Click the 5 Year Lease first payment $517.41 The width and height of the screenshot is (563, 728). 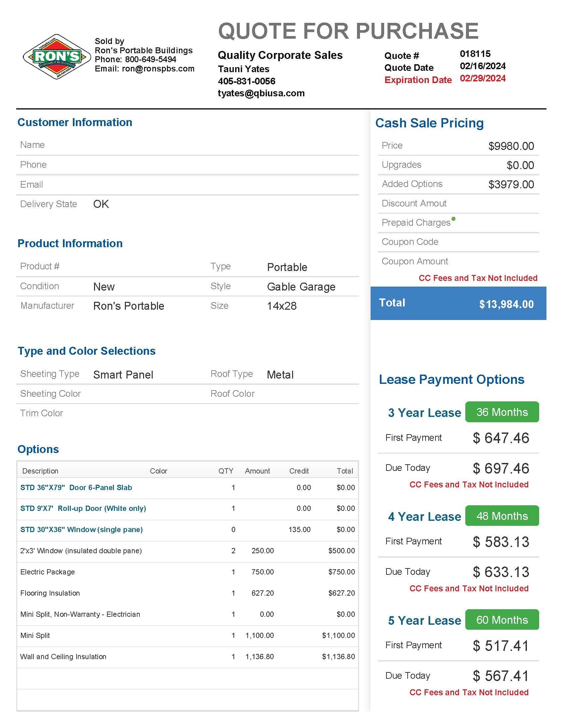501,646
